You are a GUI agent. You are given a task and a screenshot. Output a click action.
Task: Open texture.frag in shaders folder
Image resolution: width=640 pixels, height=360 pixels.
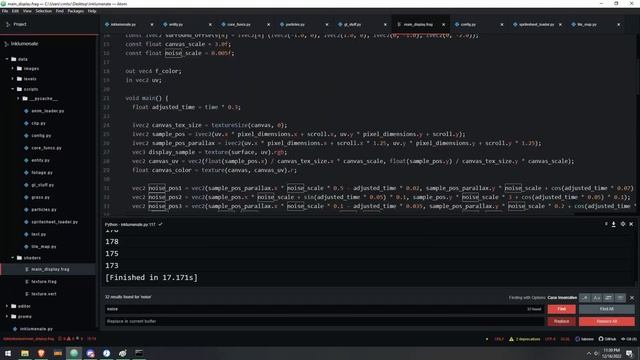[x=44, y=282]
